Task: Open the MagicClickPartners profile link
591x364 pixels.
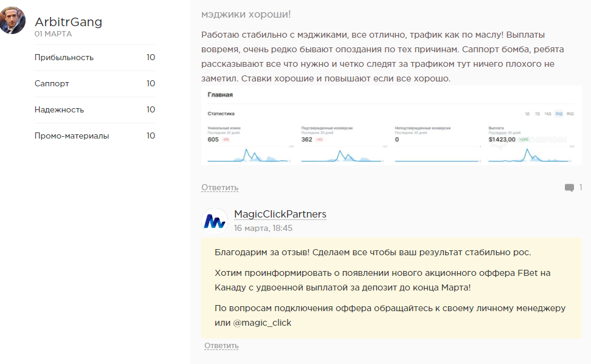Action: [x=280, y=214]
